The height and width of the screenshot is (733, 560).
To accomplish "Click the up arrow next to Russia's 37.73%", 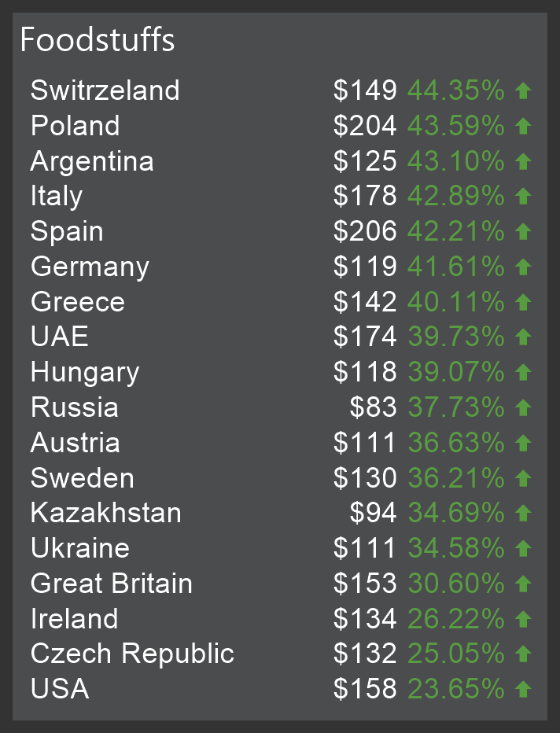I will (523, 407).
